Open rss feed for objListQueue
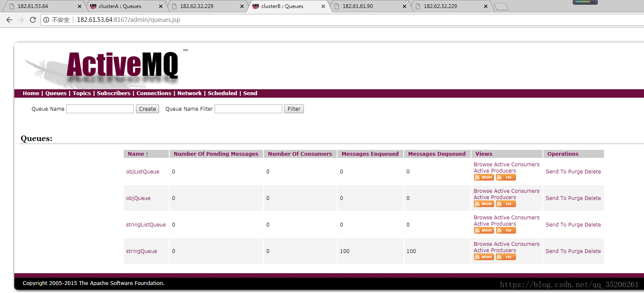Screen dimensions: 644x293 pyautogui.click(x=506, y=177)
